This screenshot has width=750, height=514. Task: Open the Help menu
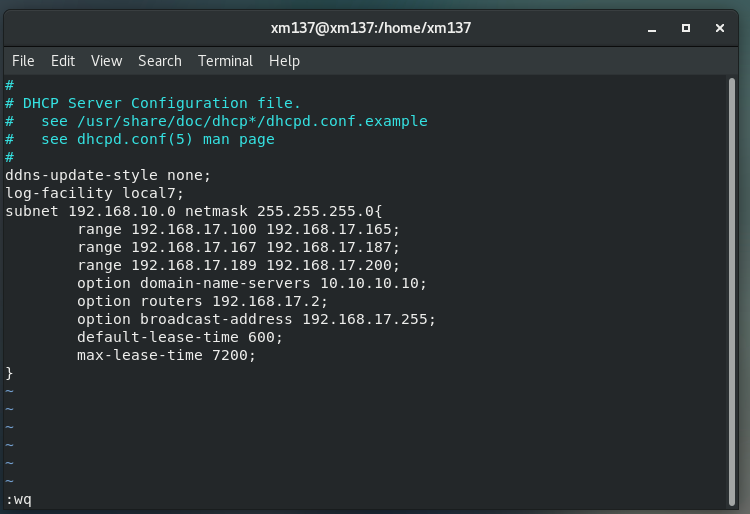tap(284, 61)
